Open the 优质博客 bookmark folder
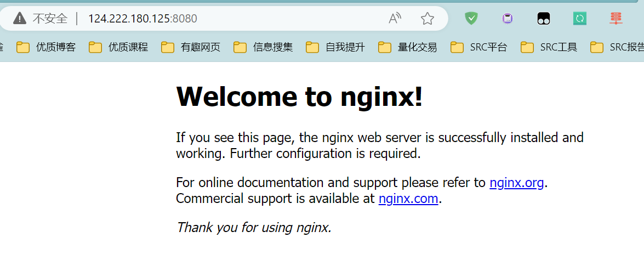Image resolution: width=644 pixels, height=271 pixels. (x=46, y=47)
